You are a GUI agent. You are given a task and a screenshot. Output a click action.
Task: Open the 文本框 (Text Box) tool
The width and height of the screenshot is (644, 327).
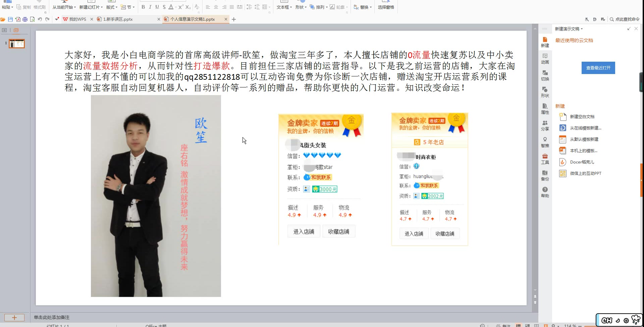pos(282,7)
